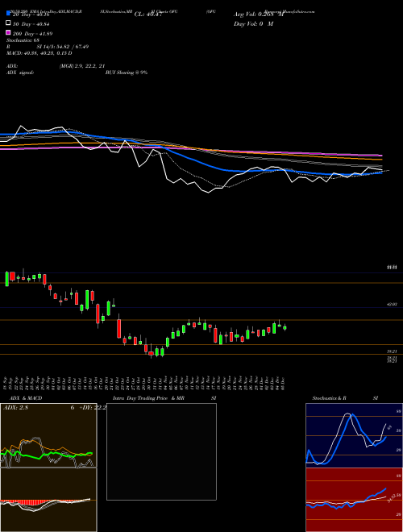403x532 pixels.
Task: Click the blue 20 Day EMA legend swatch
Action: (x=9, y=14)
